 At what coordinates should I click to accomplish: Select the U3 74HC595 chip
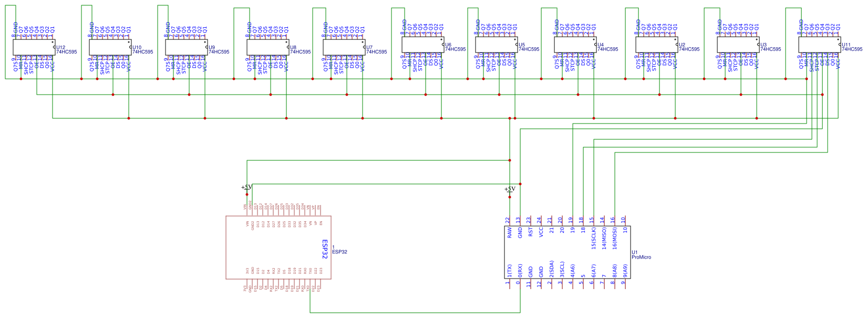(738, 45)
